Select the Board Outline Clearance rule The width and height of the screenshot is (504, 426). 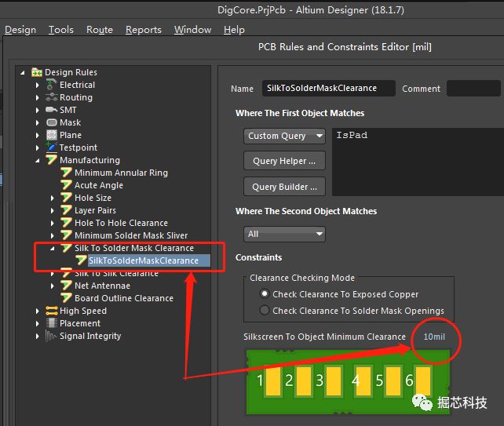[x=124, y=298]
